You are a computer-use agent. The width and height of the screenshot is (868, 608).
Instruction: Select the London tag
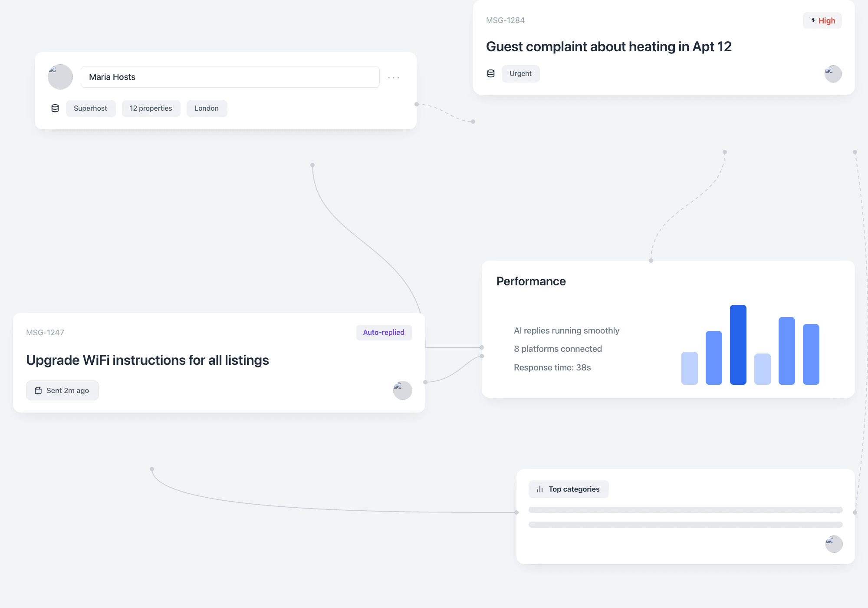click(207, 108)
